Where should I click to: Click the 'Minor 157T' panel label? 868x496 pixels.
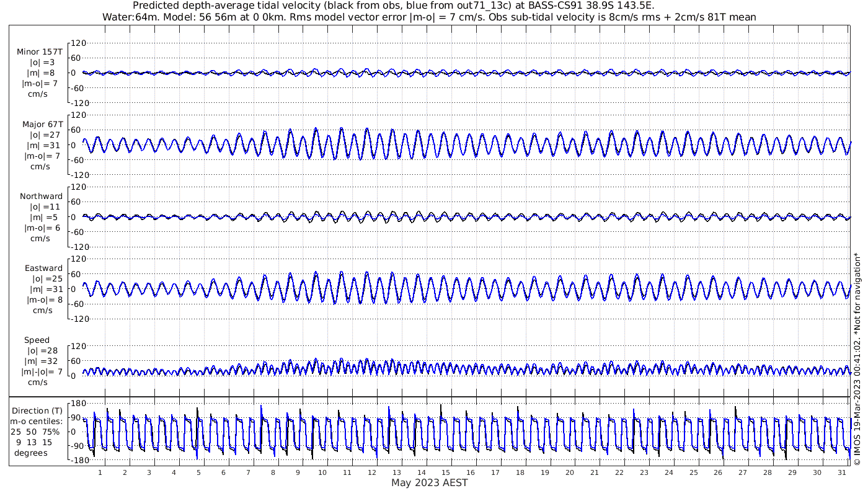click(40, 52)
